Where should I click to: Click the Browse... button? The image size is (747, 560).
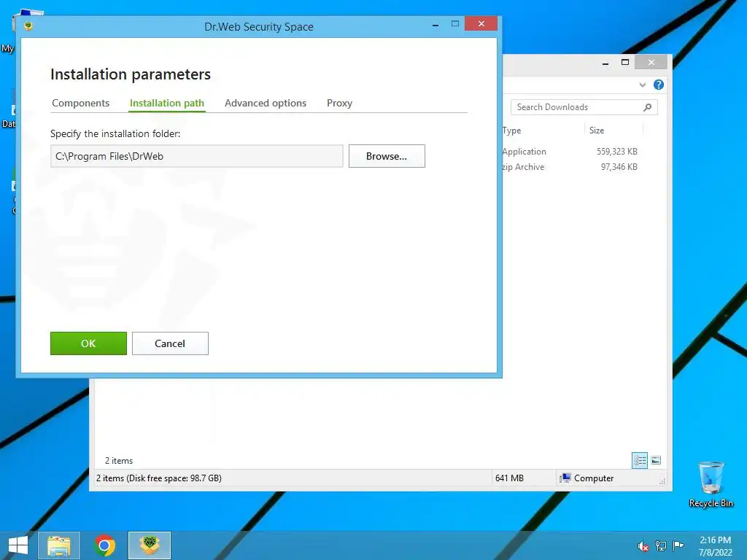pos(387,156)
